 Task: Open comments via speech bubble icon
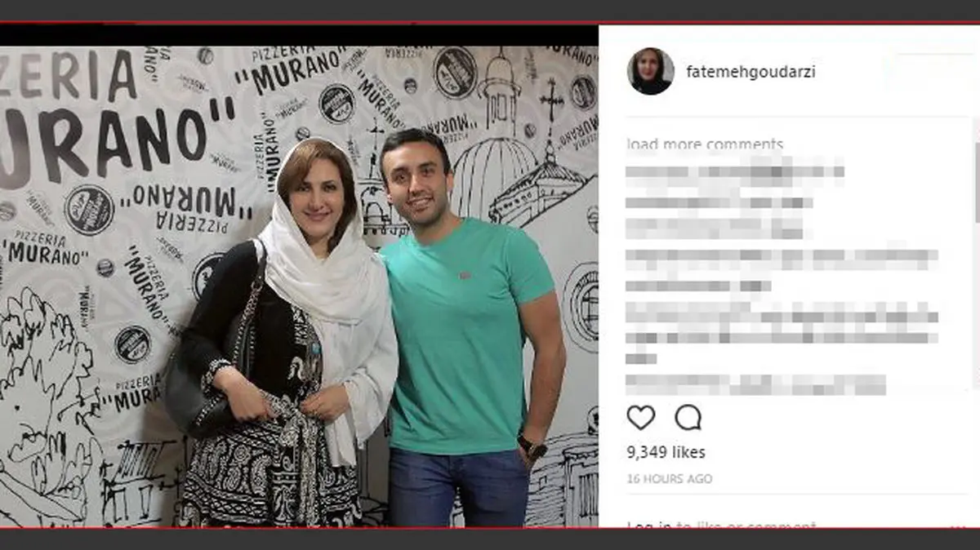pos(688,417)
